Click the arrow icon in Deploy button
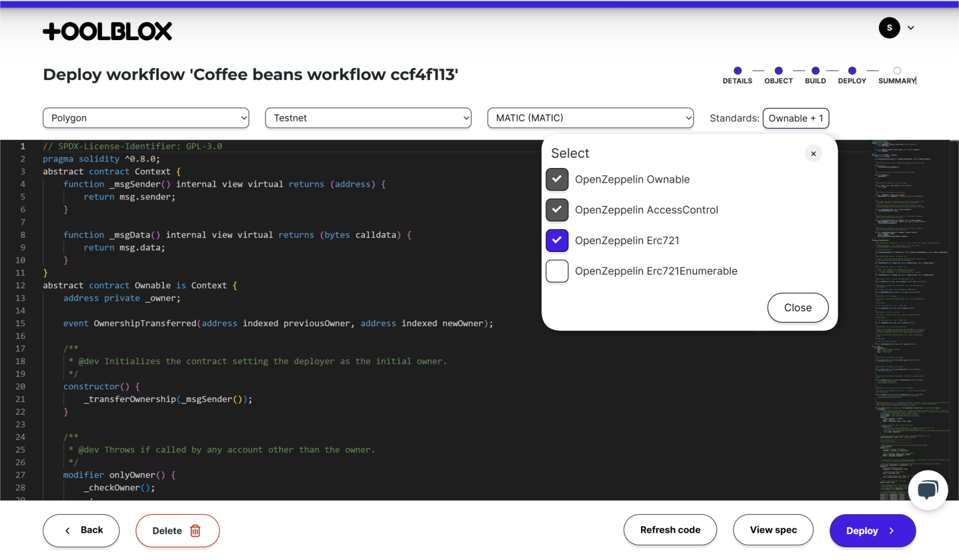This screenshot has height=560, width=959. [892, 531]
